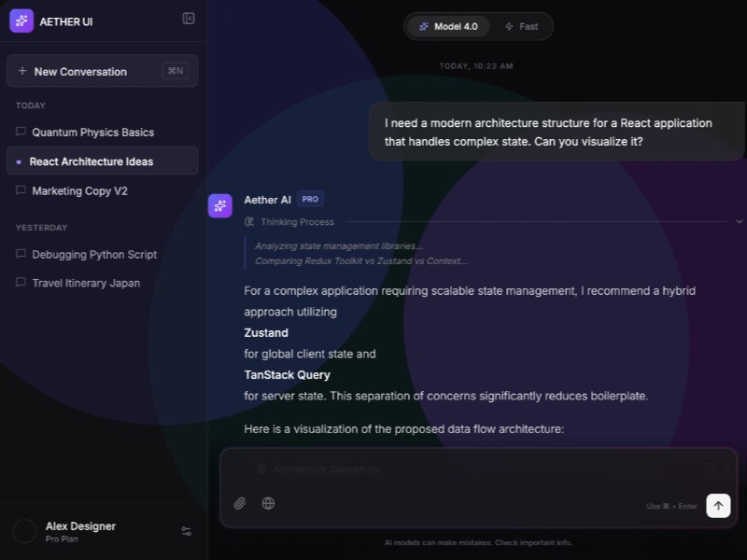This screenshot has height=560, width=747.
Task: Switch to Fast mode
Action: (x=521, y=26)
